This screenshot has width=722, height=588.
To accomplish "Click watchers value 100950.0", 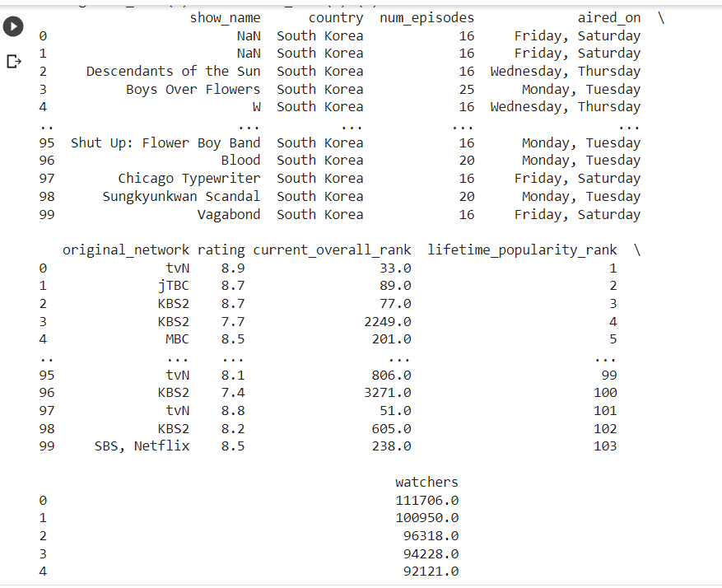I will (x=426, y=518).
